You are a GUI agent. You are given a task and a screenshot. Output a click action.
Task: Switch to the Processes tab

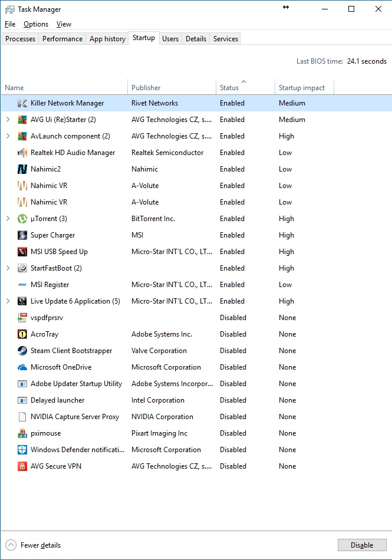click(21, 38)
